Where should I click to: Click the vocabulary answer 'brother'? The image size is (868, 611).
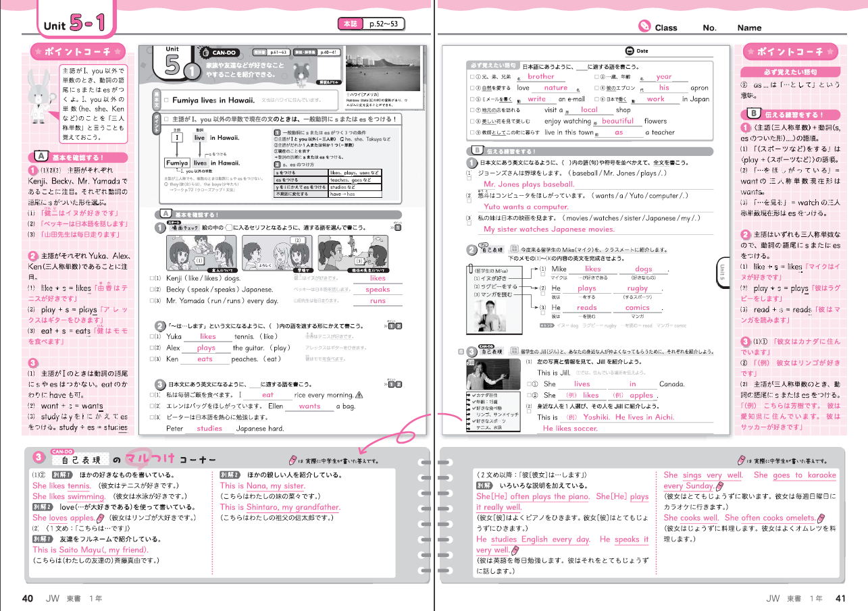tap(541, 77)
